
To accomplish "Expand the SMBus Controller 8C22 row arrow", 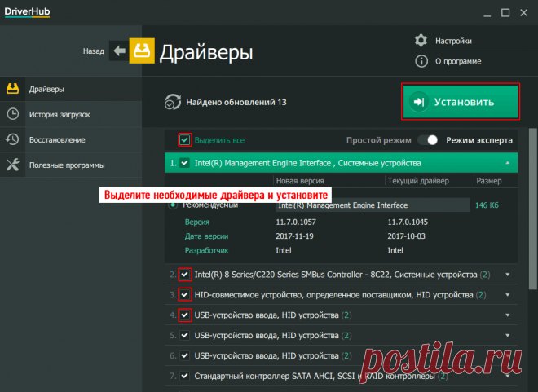I will pyautogui.click(x=508, y=275).
